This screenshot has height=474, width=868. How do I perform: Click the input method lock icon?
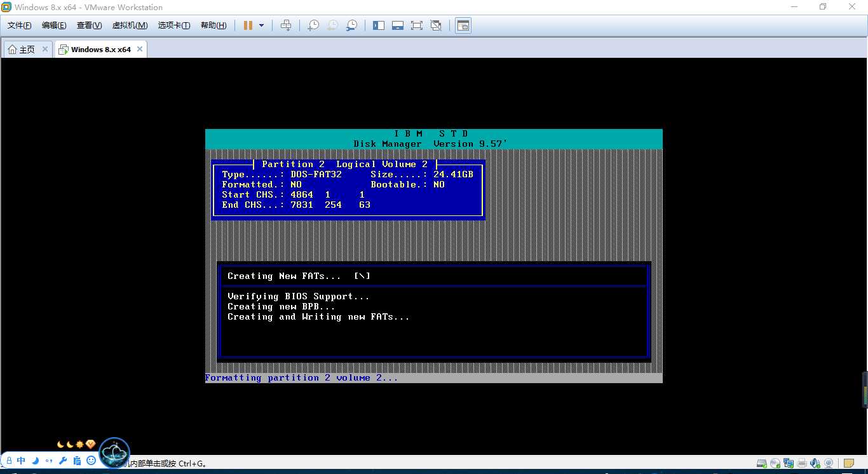[x=10, y=461]
